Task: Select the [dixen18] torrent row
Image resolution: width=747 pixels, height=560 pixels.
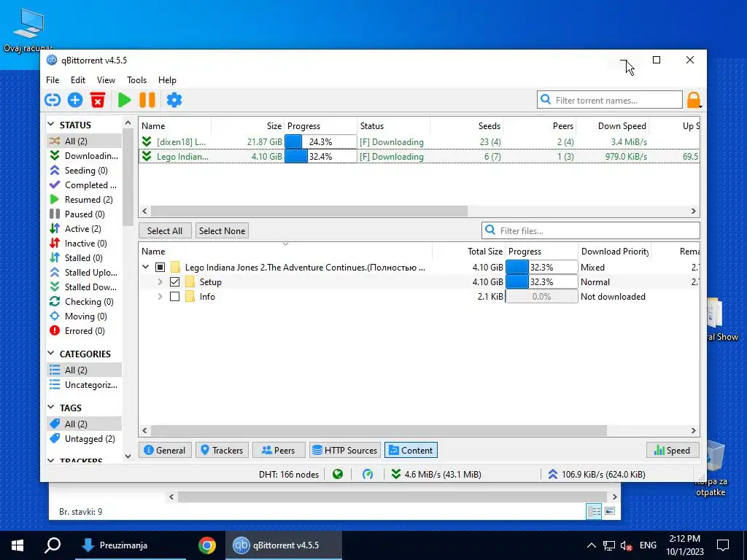Action: [419, 142]
